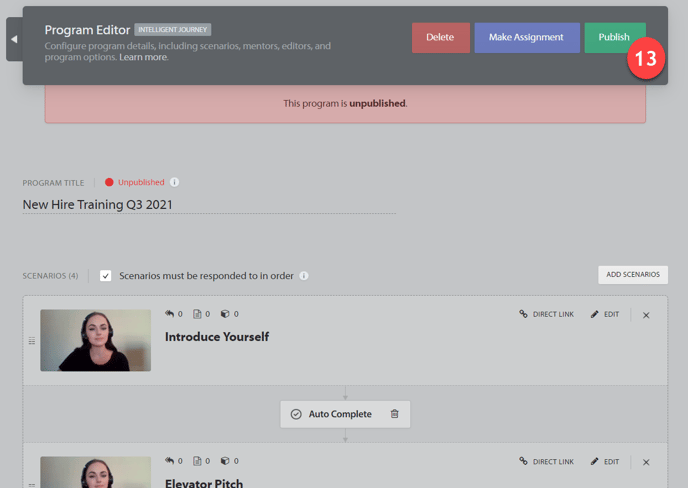Click drag handle of Introduce Yourself scenario
This screenshot has height=488, width=688.
32,341
